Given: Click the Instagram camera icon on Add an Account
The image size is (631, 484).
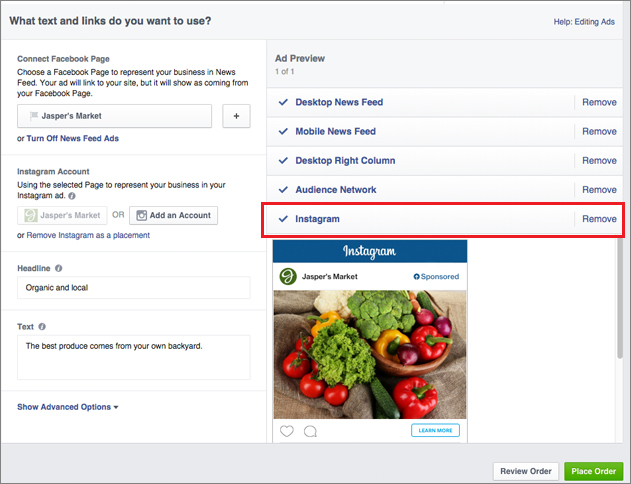Looking at the screenshot, I should point(141,215).
